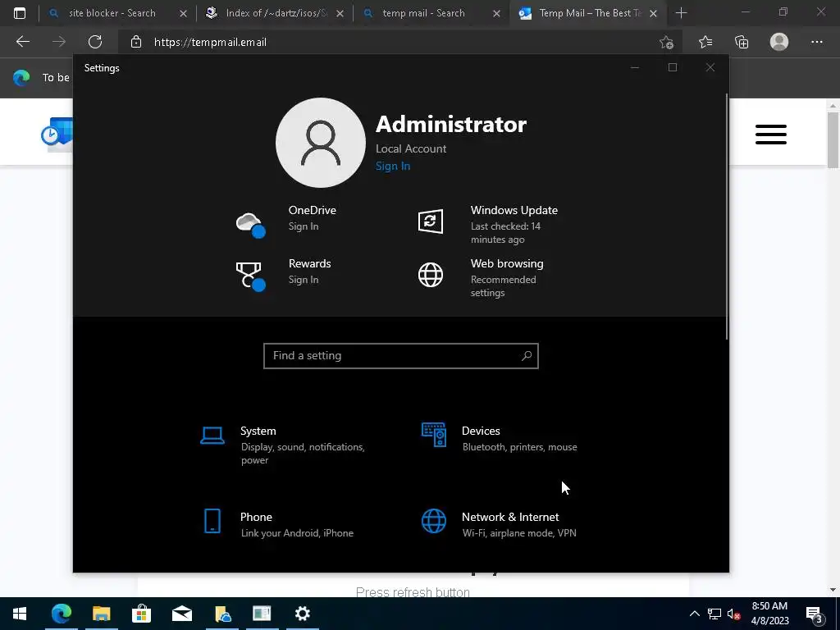Open the Devices category title
840x630 pixels.
pos(481,431)
